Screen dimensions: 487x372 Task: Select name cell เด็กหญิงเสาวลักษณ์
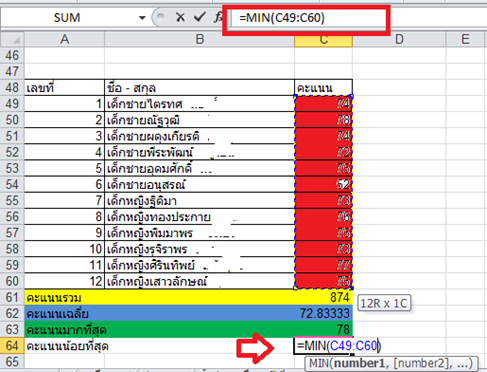pos(200,281)
